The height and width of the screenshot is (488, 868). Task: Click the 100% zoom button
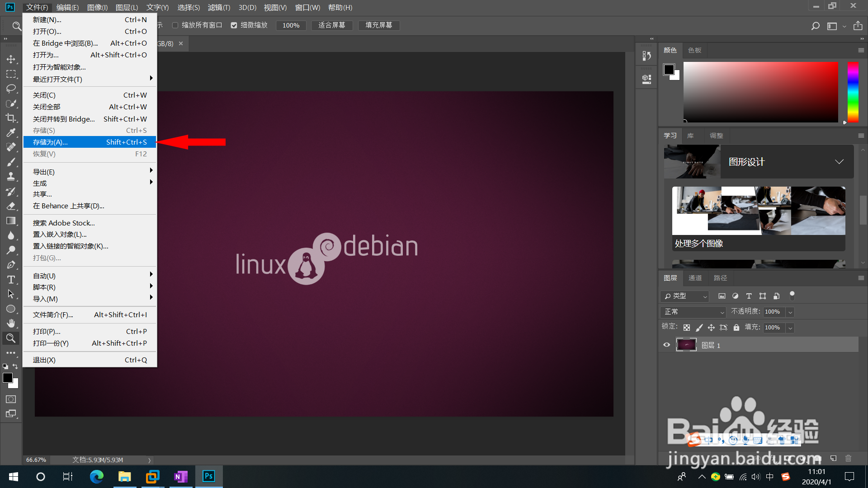291,25
